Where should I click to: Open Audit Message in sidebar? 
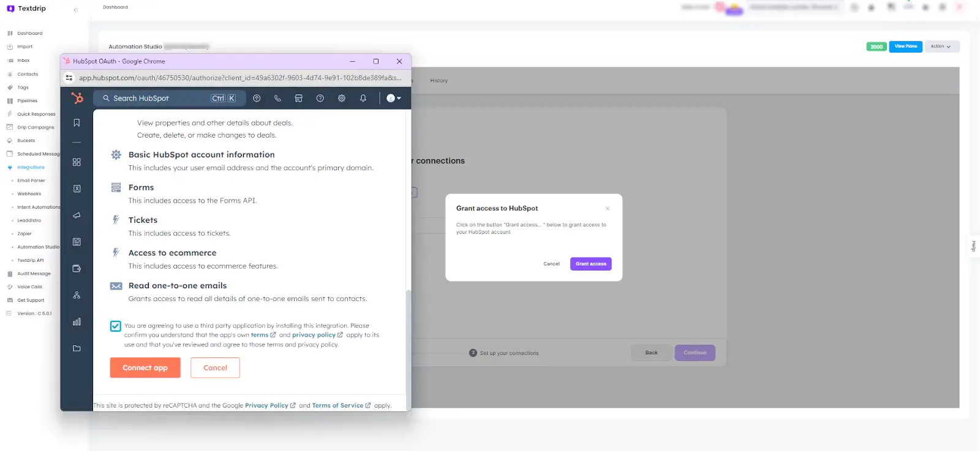34,274
